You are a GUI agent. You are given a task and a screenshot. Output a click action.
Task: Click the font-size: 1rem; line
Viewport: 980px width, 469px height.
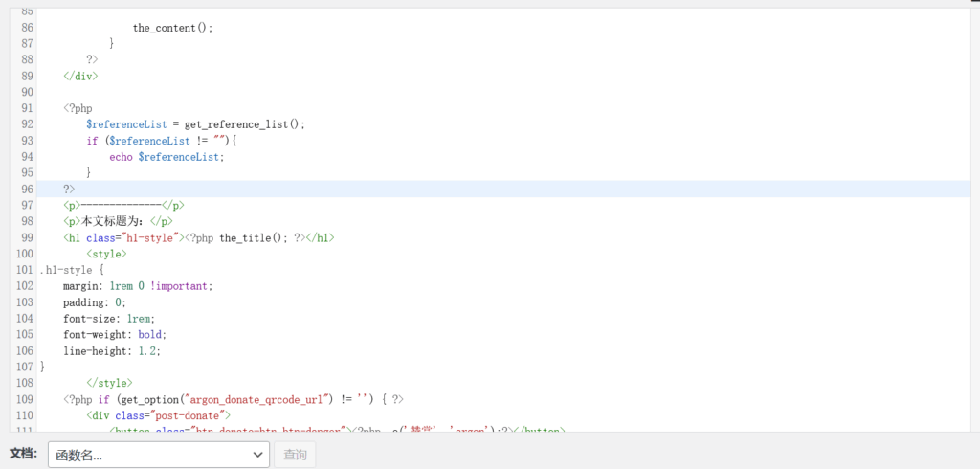[x=109, y=319]
